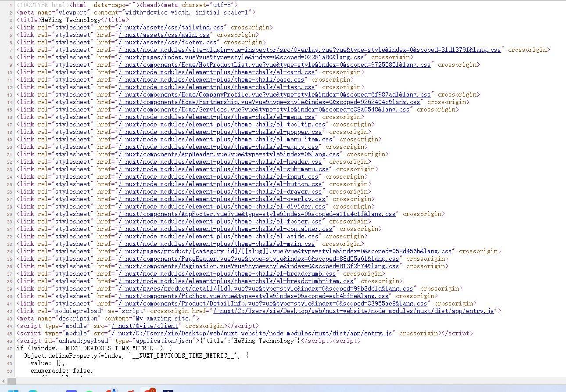Open the el-header.css link
Image resolution: width=566 pixels, height=392 pixels.
(220, 162)
